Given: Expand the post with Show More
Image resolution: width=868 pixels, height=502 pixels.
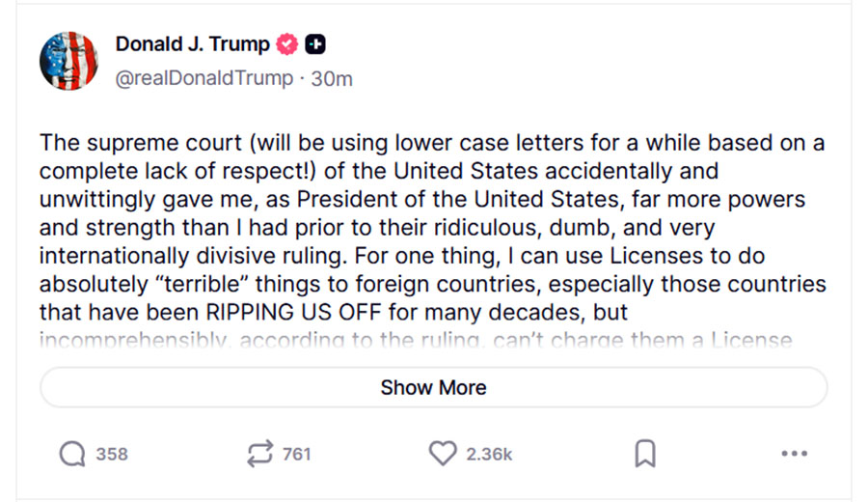Looking at the screenshot, I should click(433, 387).
